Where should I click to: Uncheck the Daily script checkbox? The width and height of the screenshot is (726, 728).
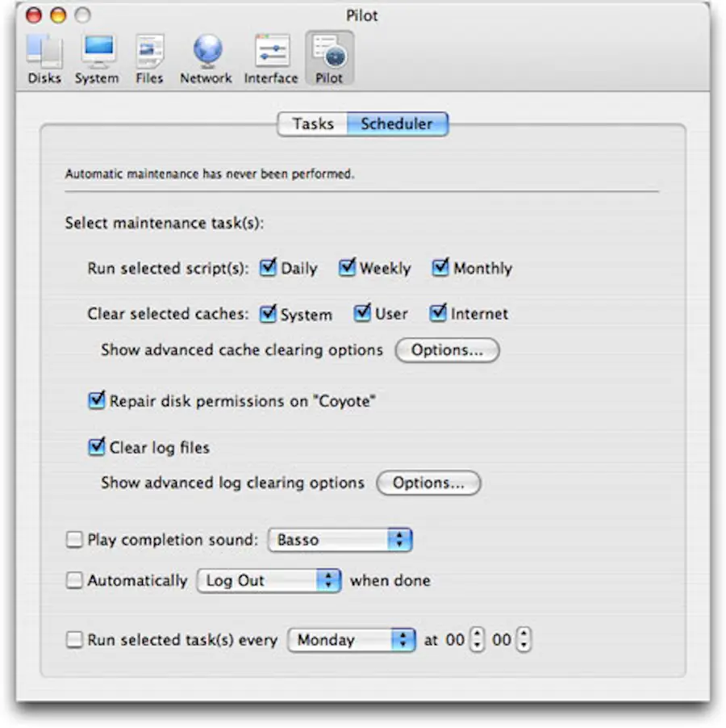click(268, 267)
